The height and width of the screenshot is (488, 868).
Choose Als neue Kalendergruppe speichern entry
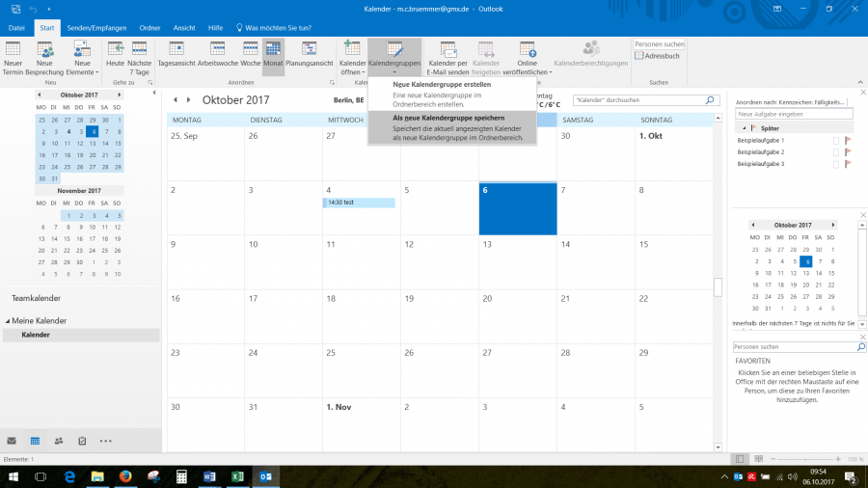452,127
